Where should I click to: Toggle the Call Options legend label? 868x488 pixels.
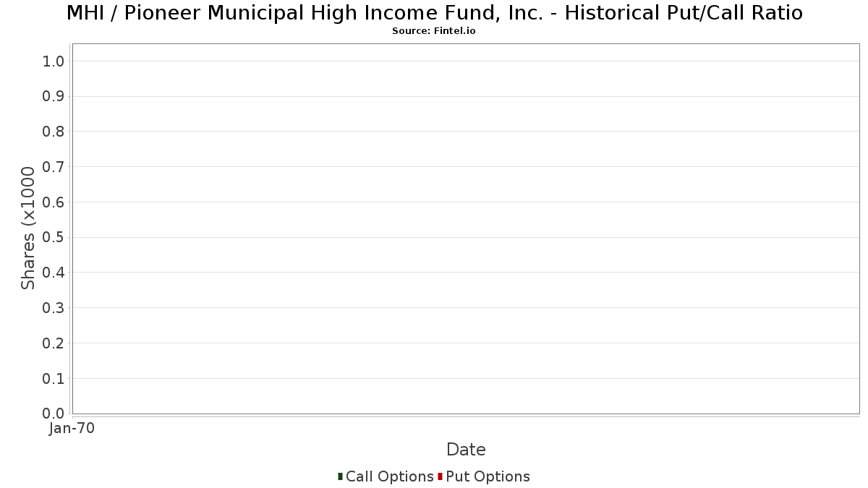click(389, 476)
